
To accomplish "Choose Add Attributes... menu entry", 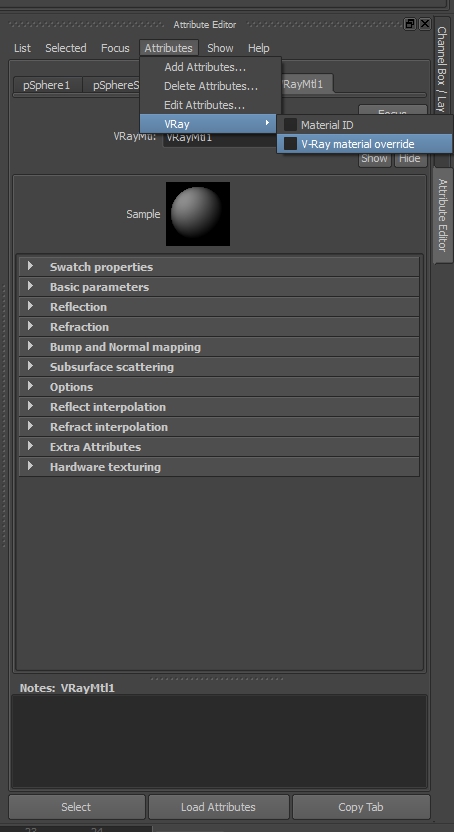I will click(x=210, y=67).
